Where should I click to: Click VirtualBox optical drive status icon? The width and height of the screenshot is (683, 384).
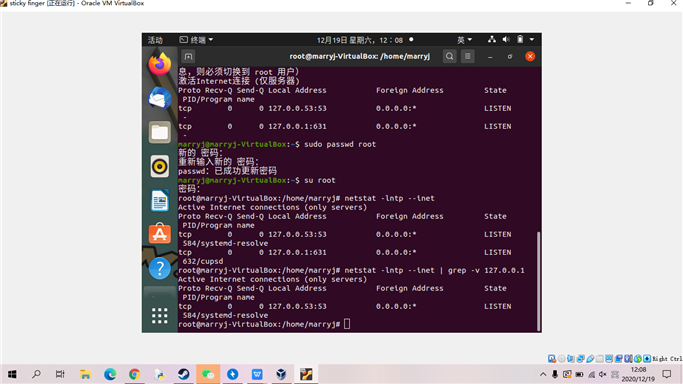point(561,359)
